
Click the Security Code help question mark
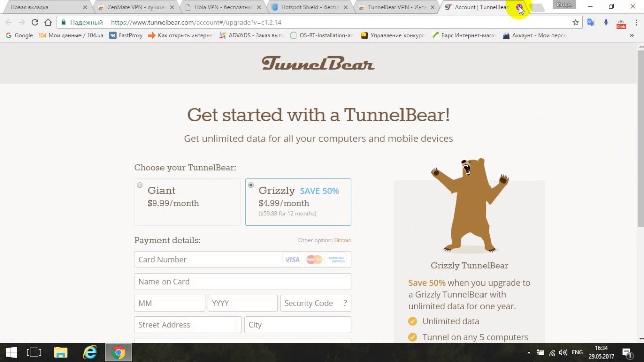tap(345, 303)
